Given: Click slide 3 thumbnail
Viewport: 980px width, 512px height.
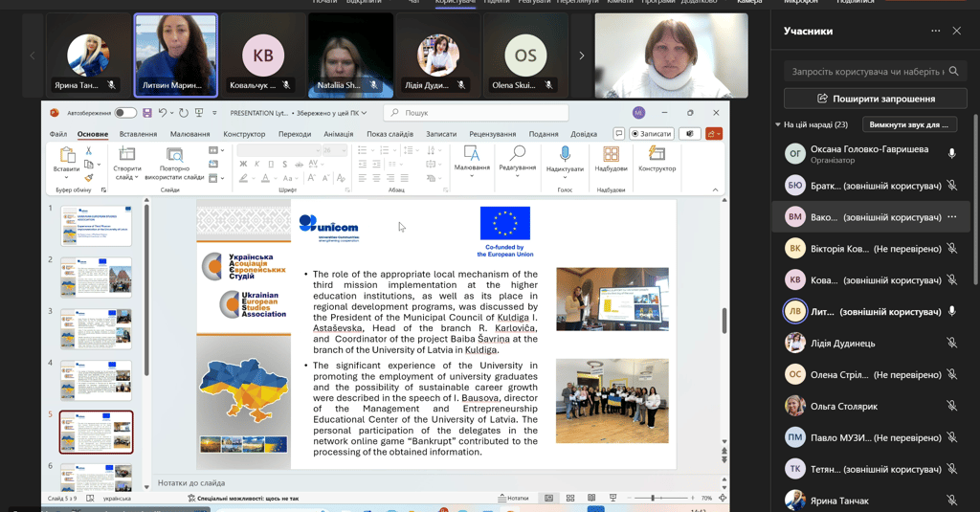Looking at the screenshot, I should 96,328.
